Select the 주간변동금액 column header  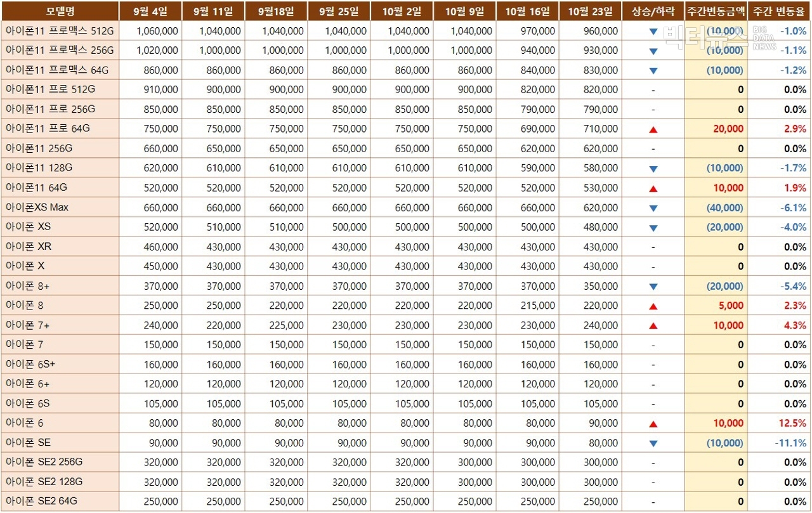pyautogui.click(x=716, y=11)
